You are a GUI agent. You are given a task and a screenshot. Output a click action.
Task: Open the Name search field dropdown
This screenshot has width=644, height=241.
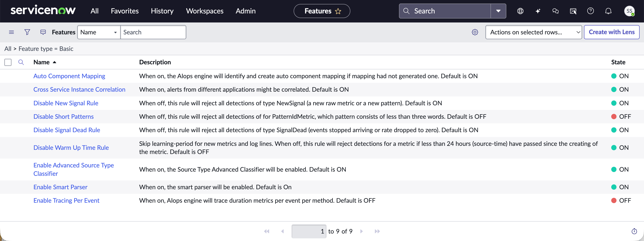pyautogui.click(x=99, y=32)
